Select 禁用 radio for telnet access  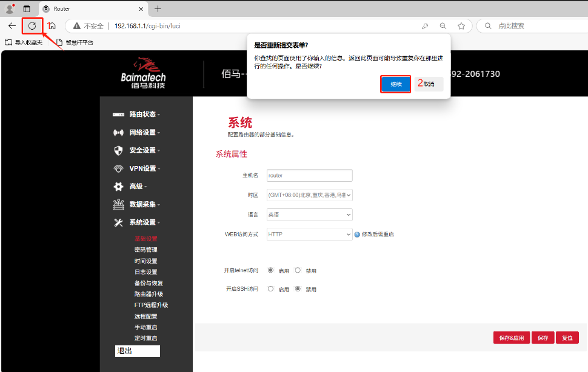tap(298, 270)
